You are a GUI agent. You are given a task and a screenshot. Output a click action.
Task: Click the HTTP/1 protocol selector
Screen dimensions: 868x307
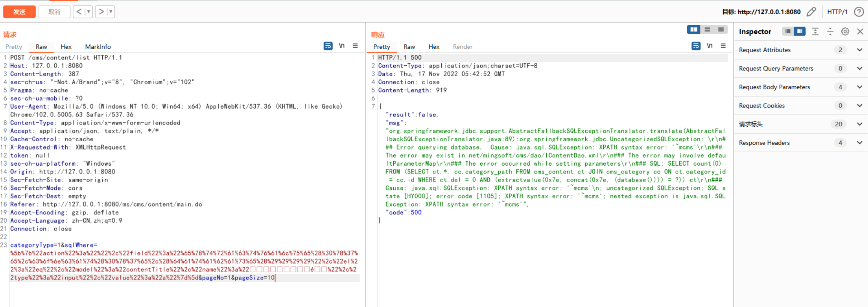pyautogui.click(x=837, y=12)
